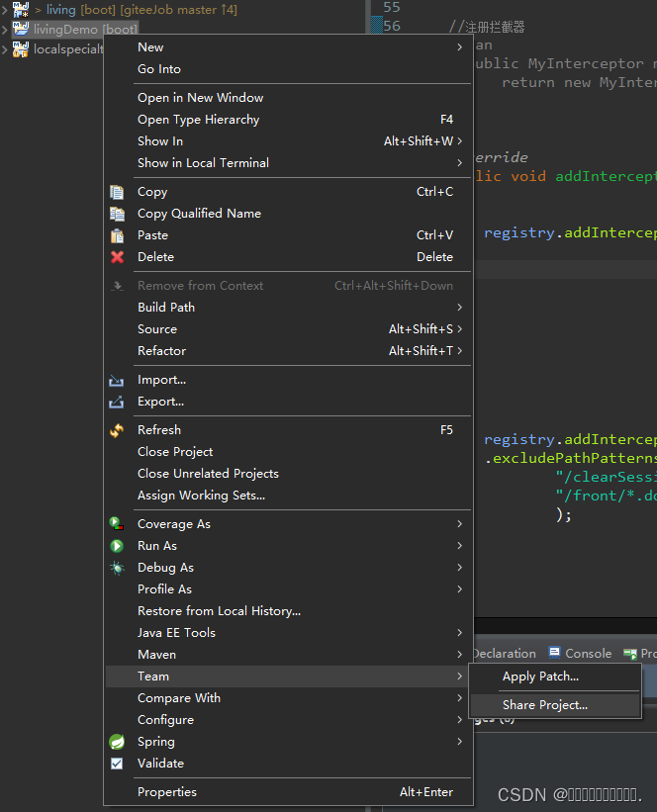
Task: Click the Debug As bug icon
Action: coord(117,568)
